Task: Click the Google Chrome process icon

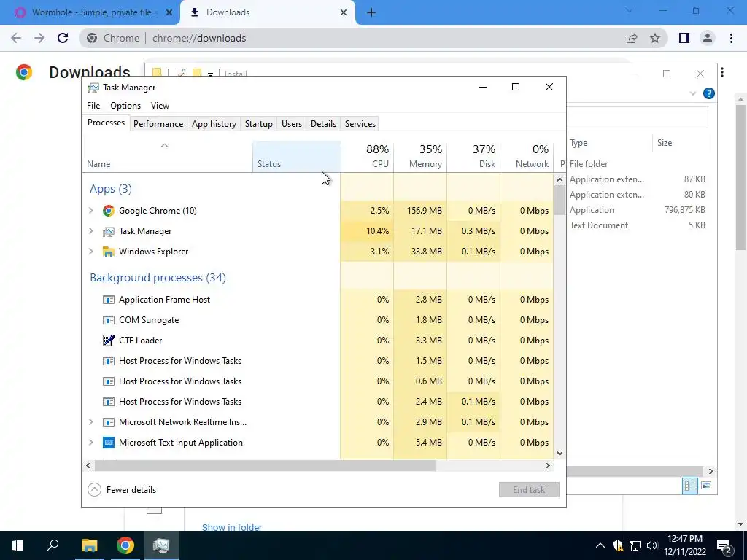Action: pyautogui.click(x=109, y=211)
